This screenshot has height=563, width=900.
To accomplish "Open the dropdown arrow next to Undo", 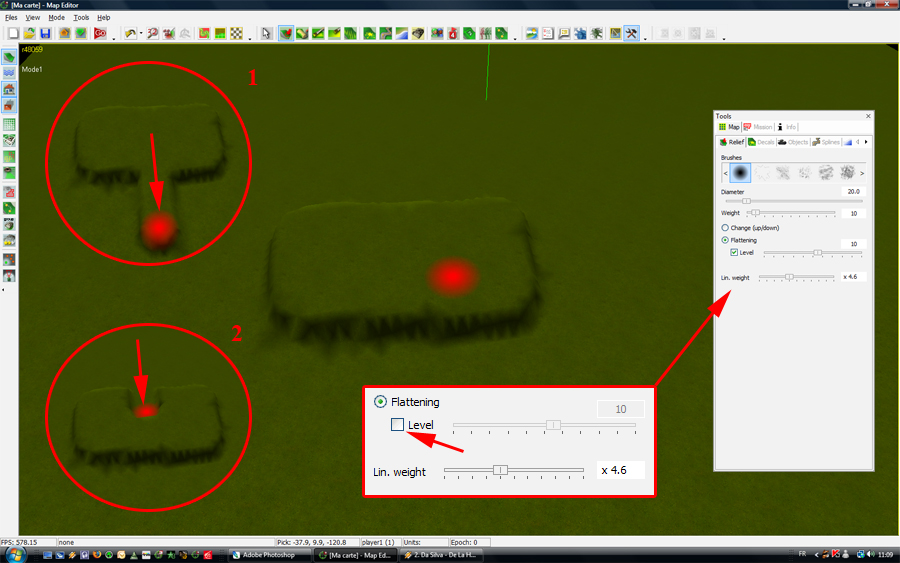I will point(141,33).
